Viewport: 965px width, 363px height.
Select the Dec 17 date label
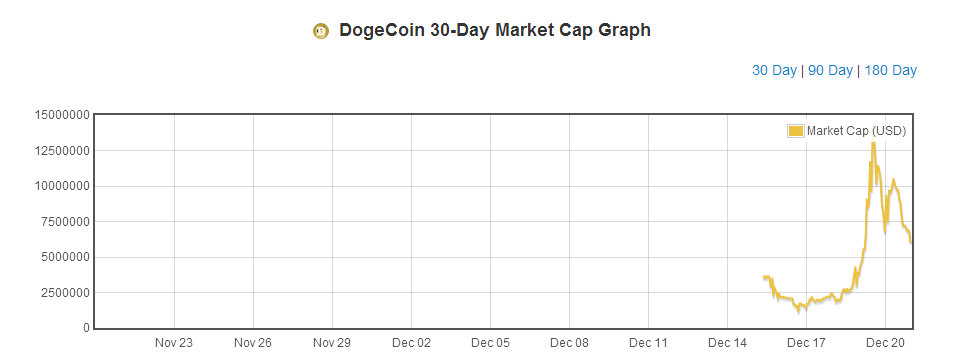[x=806, y=343]
